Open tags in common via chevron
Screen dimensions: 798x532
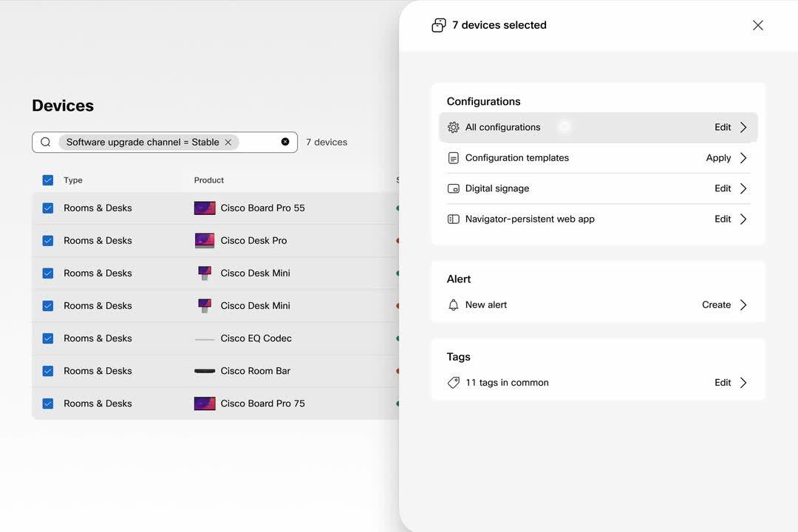(743, 382)
